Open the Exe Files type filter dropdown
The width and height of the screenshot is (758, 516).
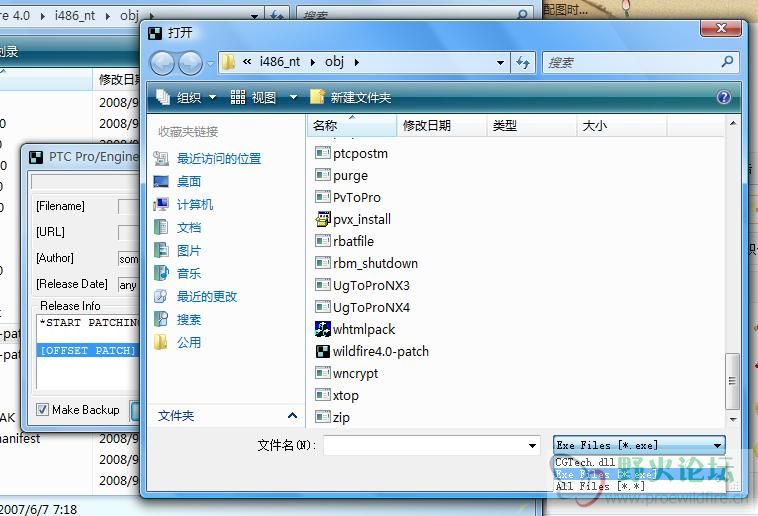click(717, 445)
